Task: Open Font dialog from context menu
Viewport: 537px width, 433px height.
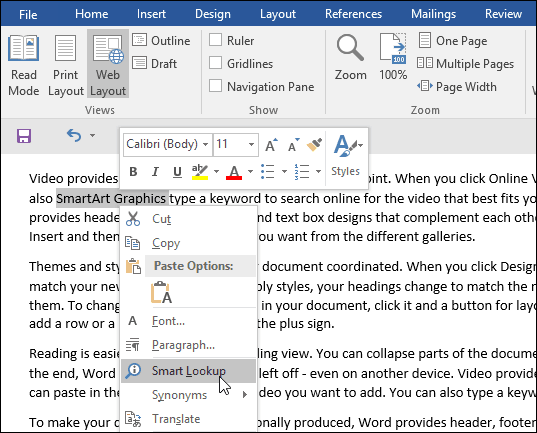Action: (x=188, y=321)
